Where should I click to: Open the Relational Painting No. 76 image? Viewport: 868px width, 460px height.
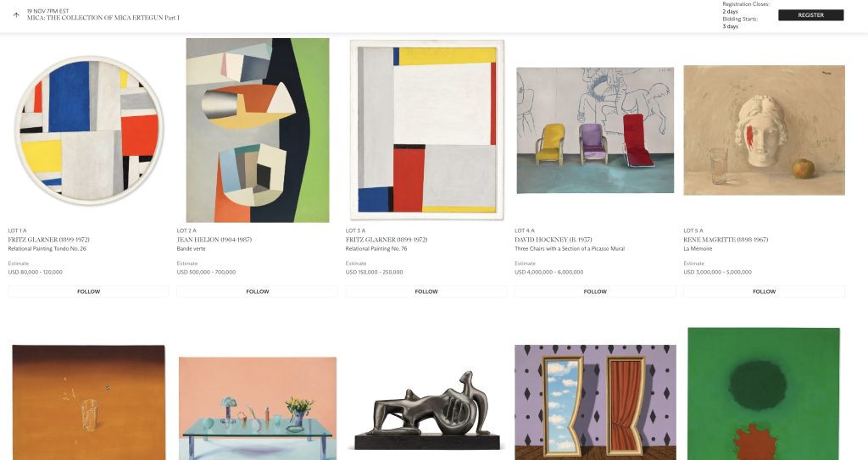pyautogui.click(x=427, y=130)
